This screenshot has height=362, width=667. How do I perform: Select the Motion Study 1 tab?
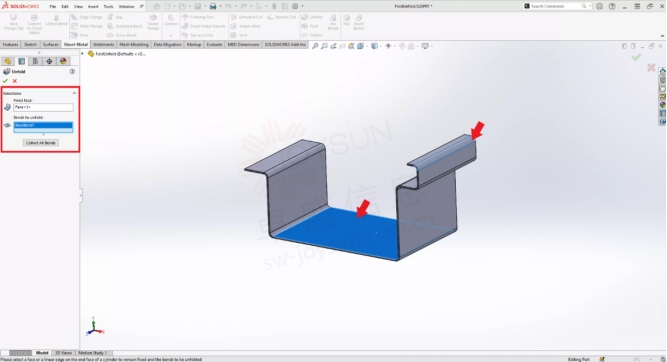click(92, 353)
